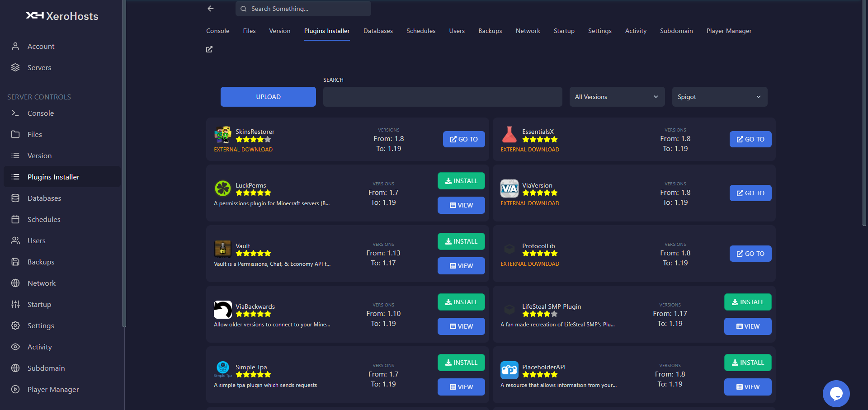
Task: Click the ViaVersion plugin icon
Action: coord(509,189)
